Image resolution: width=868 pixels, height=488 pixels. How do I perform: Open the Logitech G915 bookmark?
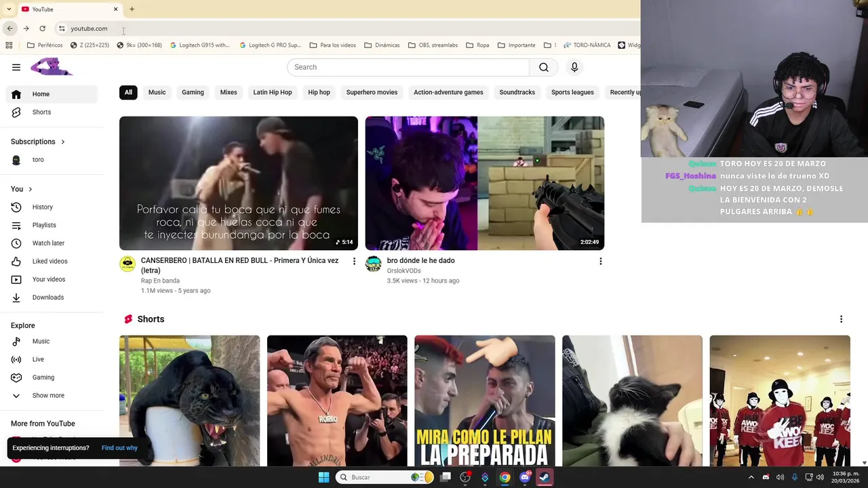[x=200, y=45]
